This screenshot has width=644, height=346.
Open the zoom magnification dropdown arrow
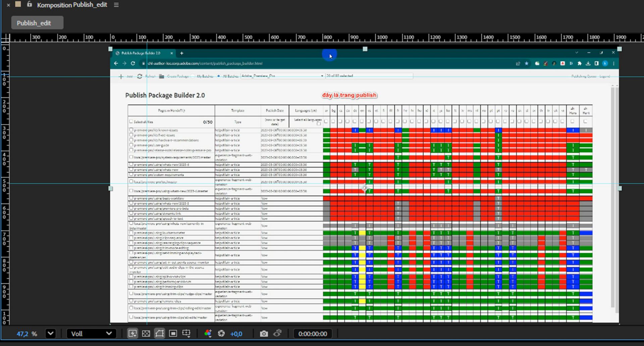(x=51, y=334)
